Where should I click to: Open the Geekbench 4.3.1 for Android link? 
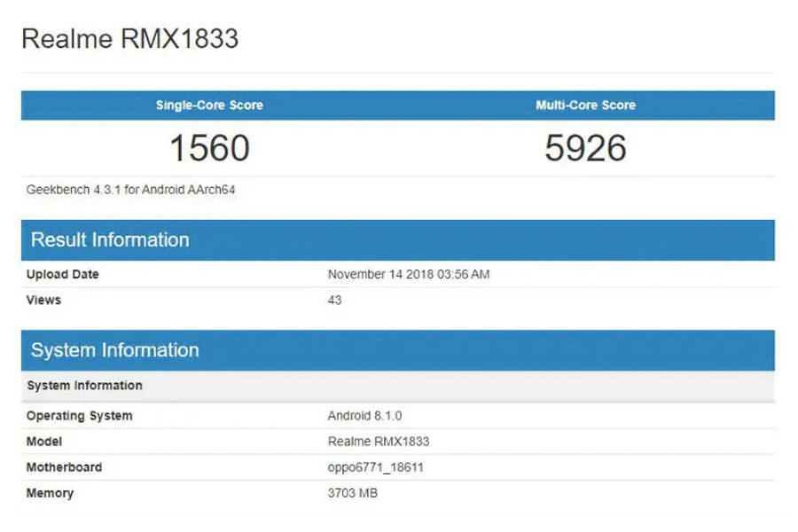[x=120, y=189]
